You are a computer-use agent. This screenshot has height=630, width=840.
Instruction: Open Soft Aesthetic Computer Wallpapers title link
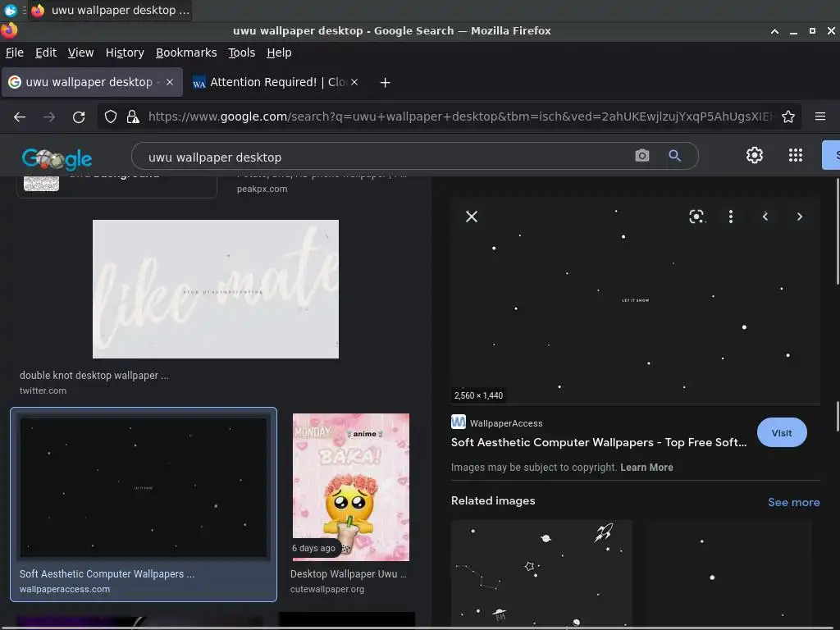click(x=598, y=442)
